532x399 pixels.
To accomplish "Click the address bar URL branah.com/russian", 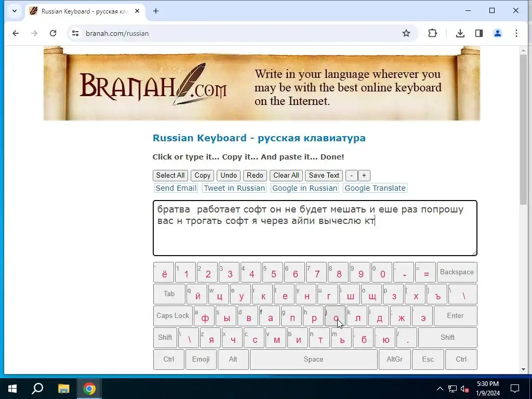I will tap(117, 33).
